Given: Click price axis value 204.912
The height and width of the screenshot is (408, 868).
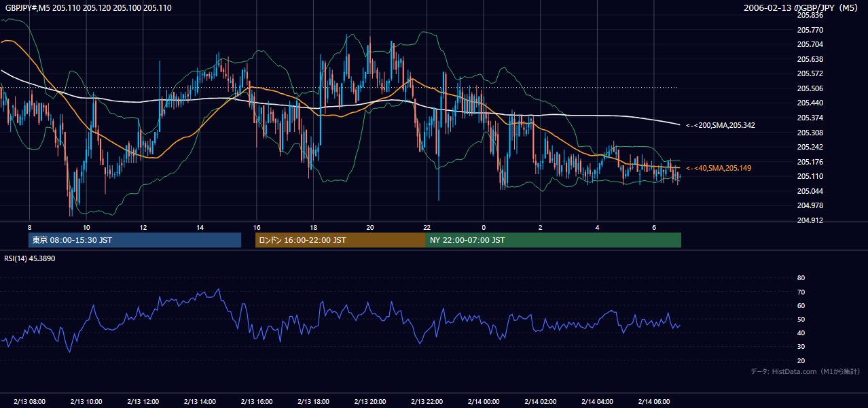Looking at the screenshot, I should click(810, 220).
